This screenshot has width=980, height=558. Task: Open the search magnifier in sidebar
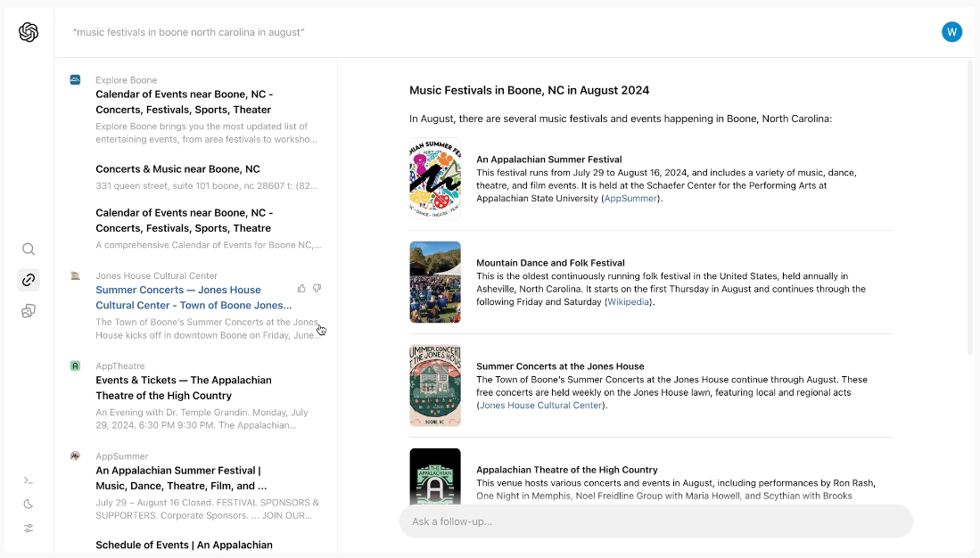(x=29, y=250)
